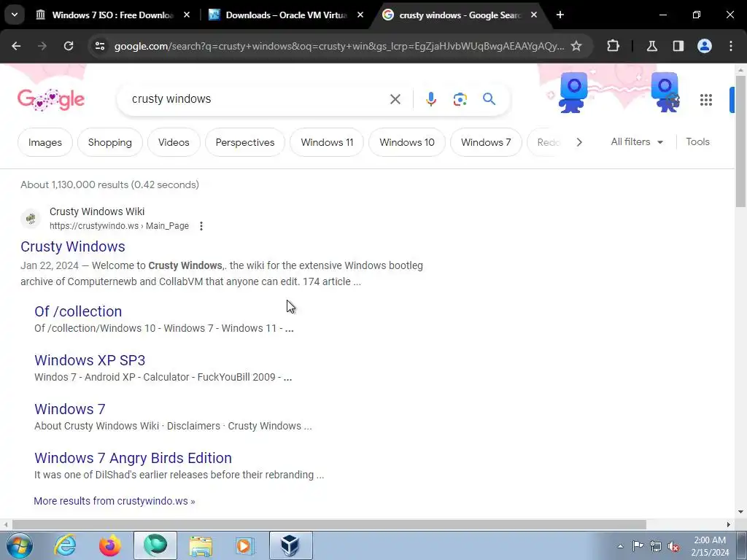Click the vertical scrollbar thumb
This screenshot has width=747, height=560.
(740, 141)
